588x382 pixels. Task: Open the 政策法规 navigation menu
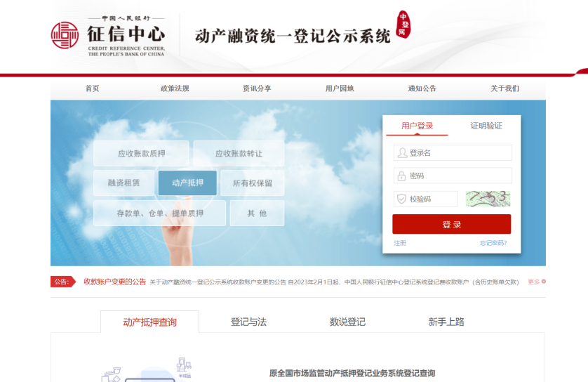coord(175,88)
